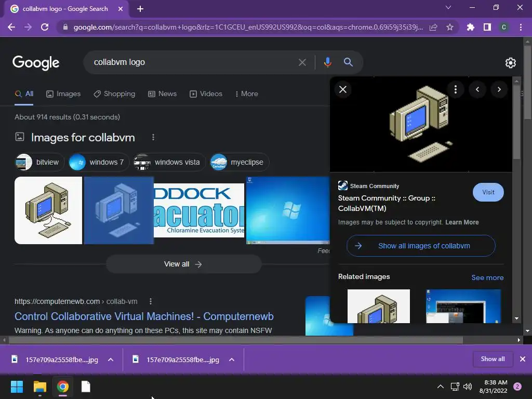
Task: Expand the More search options
Action: [x=247, y=94]
